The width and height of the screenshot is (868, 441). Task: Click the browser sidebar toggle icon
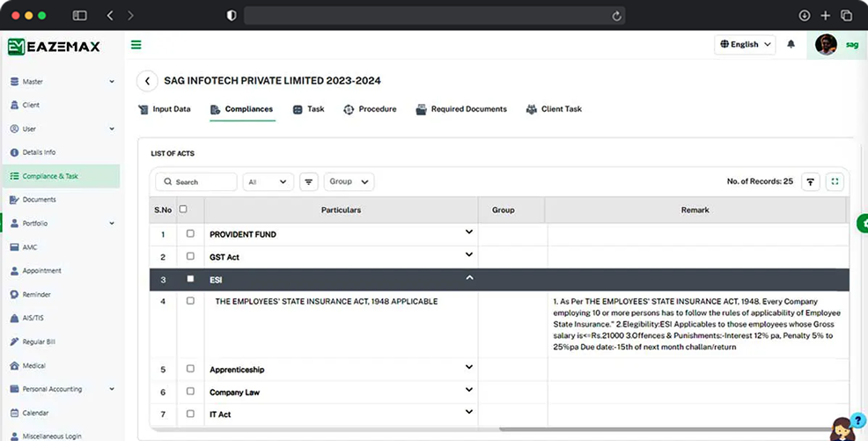click(x=80, y=16)
